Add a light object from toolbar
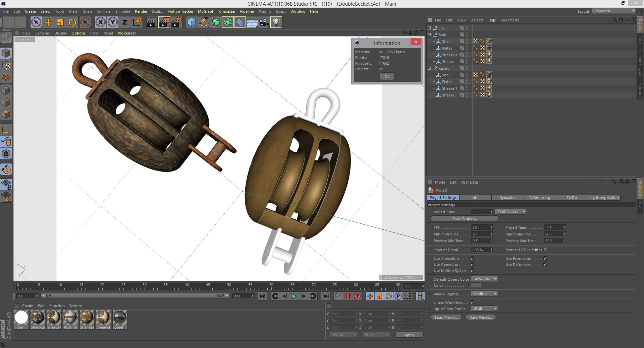This screenshot has height=348, width=644. coord(276,22)
